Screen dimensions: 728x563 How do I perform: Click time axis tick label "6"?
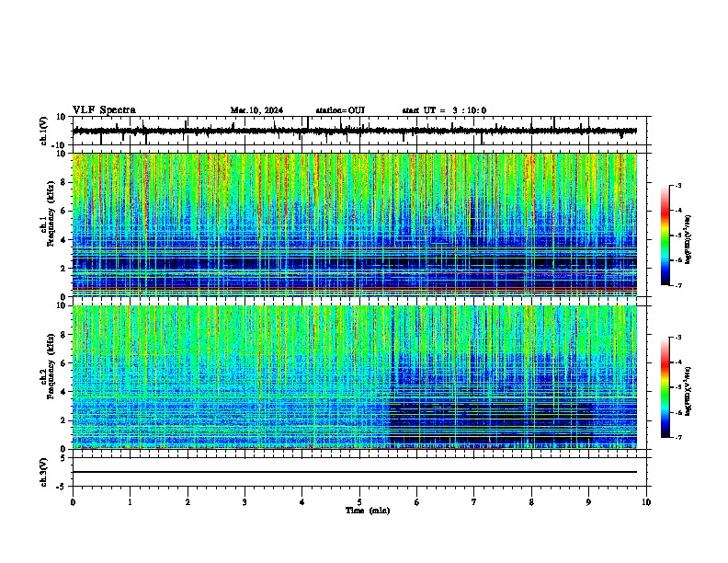pyautogui.click(x=417, y=502)
